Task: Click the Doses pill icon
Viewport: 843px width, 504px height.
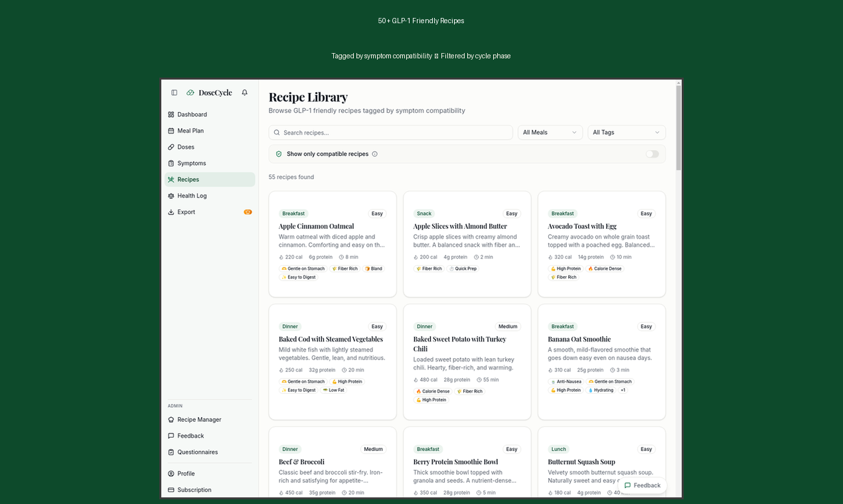Action: [171, 147]
